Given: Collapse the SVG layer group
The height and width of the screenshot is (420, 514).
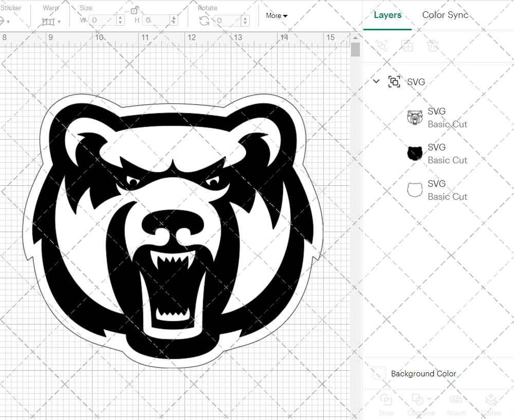Looking at the screenshot, I should (376, 81).
